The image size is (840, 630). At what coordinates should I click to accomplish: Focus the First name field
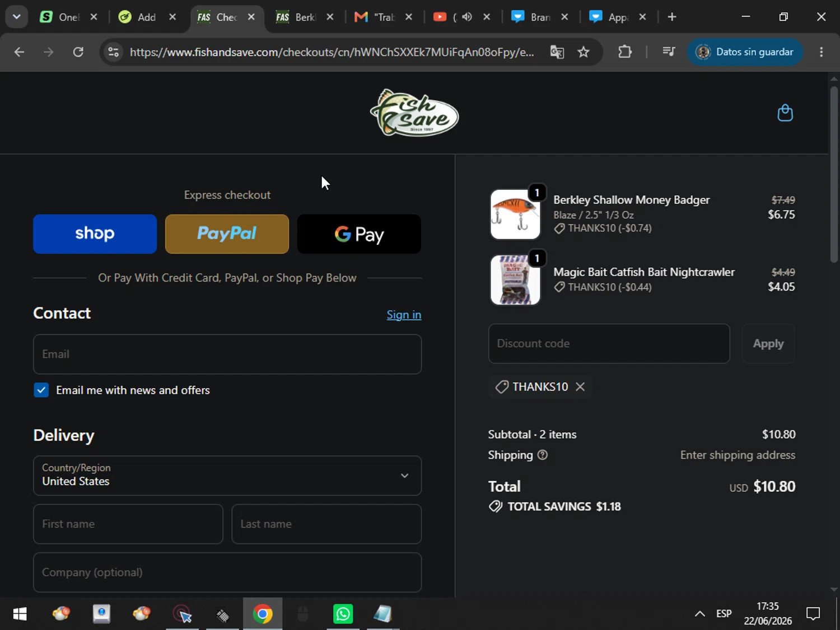click(x=128, y=524)
